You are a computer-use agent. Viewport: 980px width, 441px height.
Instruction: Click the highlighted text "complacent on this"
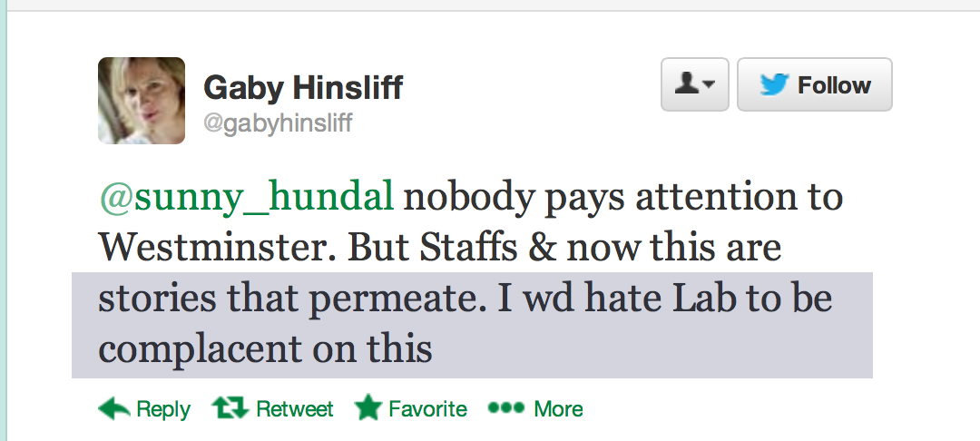click(265, 349)
